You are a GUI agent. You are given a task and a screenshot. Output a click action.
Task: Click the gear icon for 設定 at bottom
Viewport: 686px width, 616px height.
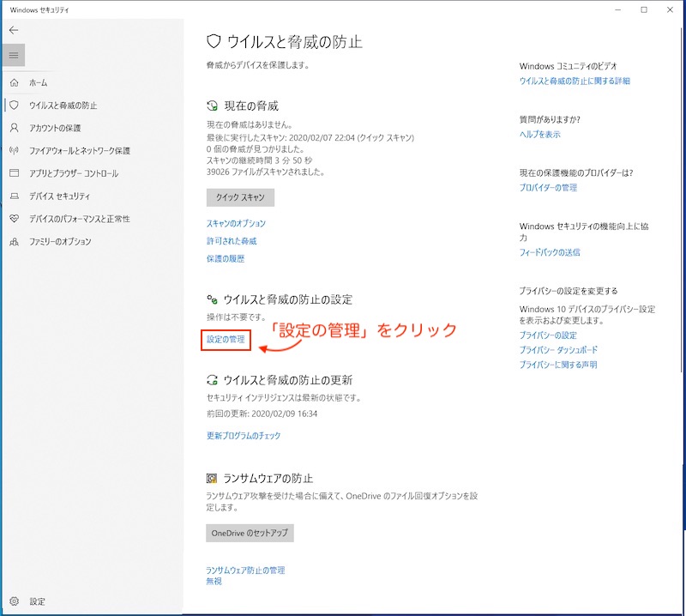click(x=14, y=601)
